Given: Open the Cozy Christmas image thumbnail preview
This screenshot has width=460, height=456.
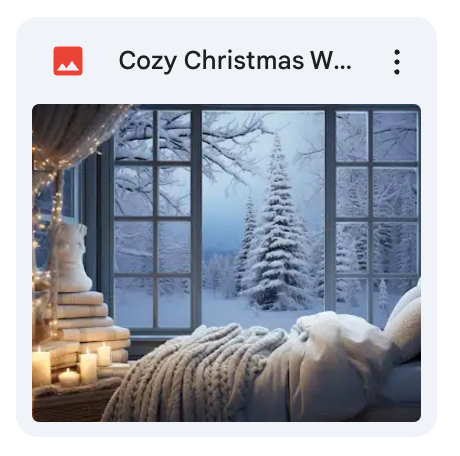Looking at the screenshot, I should point(226,263).
